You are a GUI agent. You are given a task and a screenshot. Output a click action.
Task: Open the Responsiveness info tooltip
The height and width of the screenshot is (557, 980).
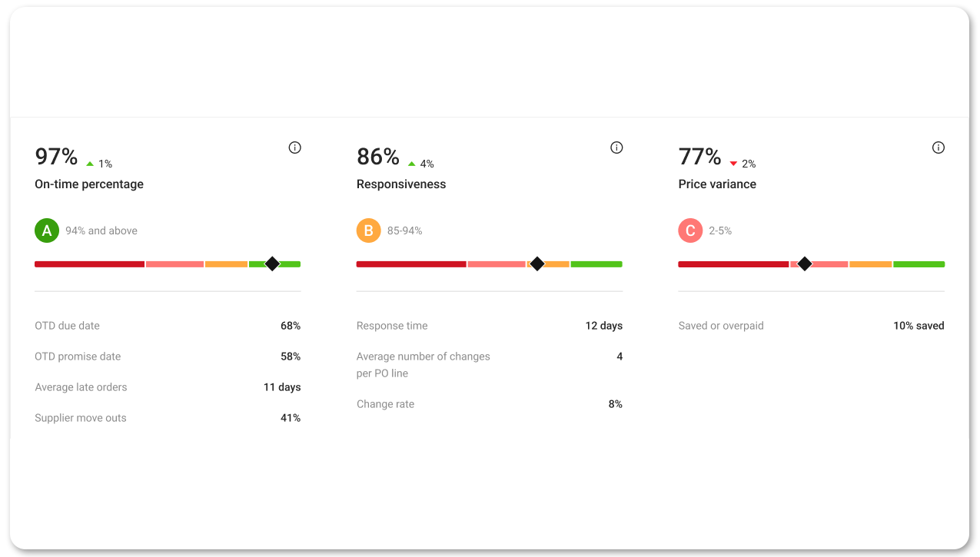pos(616,147)
